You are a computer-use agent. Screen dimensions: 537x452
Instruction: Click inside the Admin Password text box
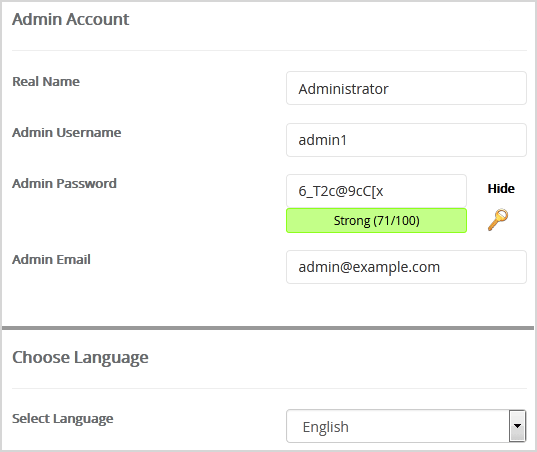[376, 191]
